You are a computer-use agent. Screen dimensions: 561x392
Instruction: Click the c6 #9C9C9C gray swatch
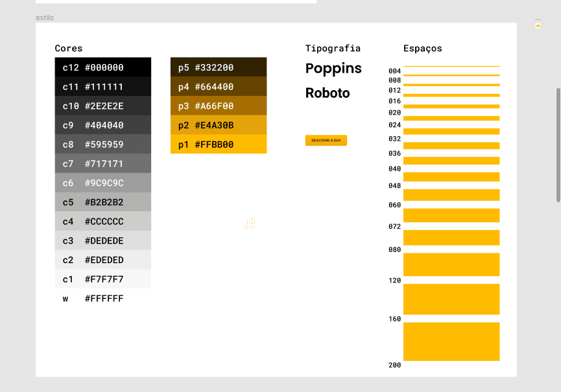tap(103, 183)
